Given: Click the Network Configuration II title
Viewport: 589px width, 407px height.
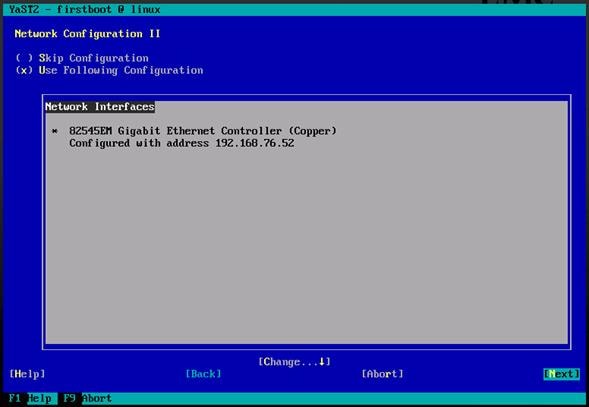Looking at the screenshot, I should coord(88,34).
